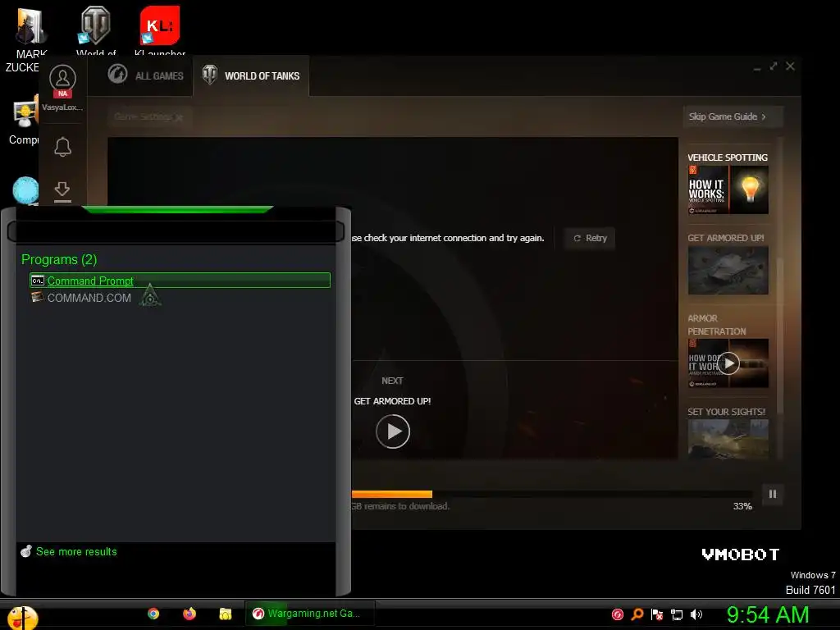
Task: Click the magnifier tray icon
Action: tap(637, 615)
